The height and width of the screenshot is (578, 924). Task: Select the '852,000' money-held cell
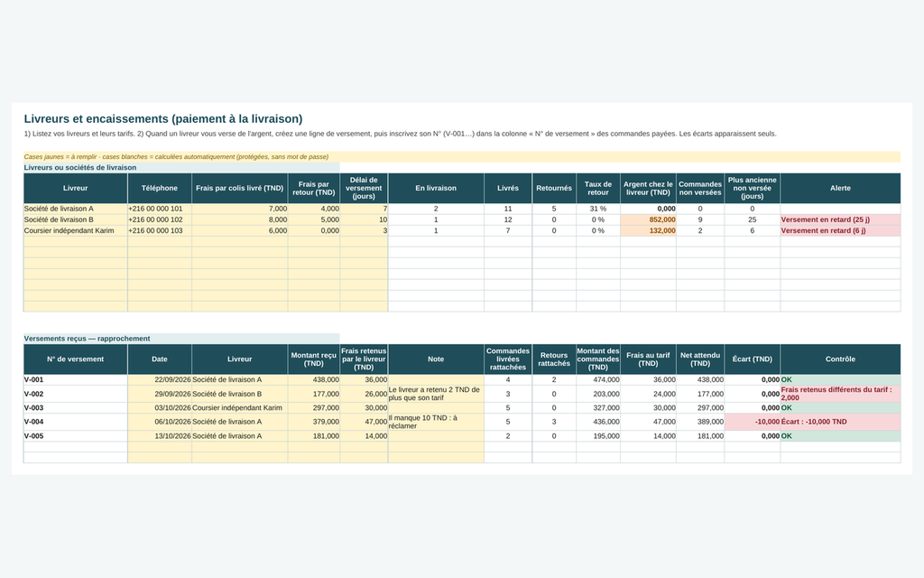click(648, 219)
